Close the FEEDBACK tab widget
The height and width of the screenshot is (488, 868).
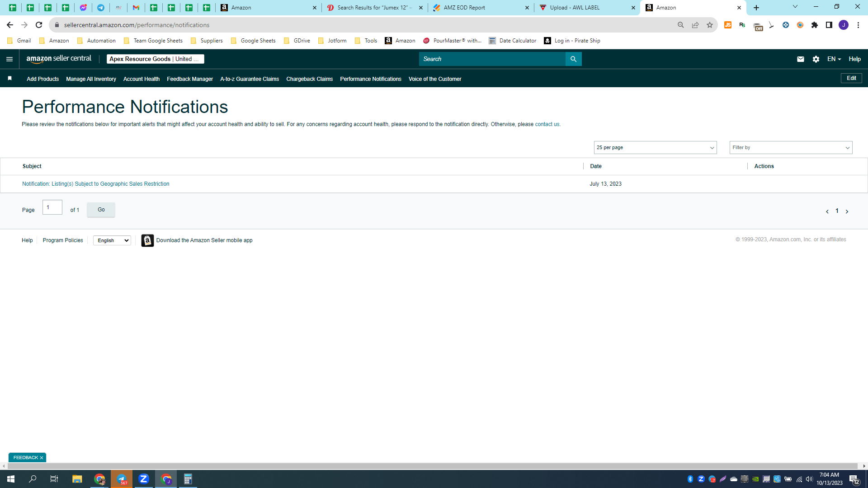coord(42,458)
